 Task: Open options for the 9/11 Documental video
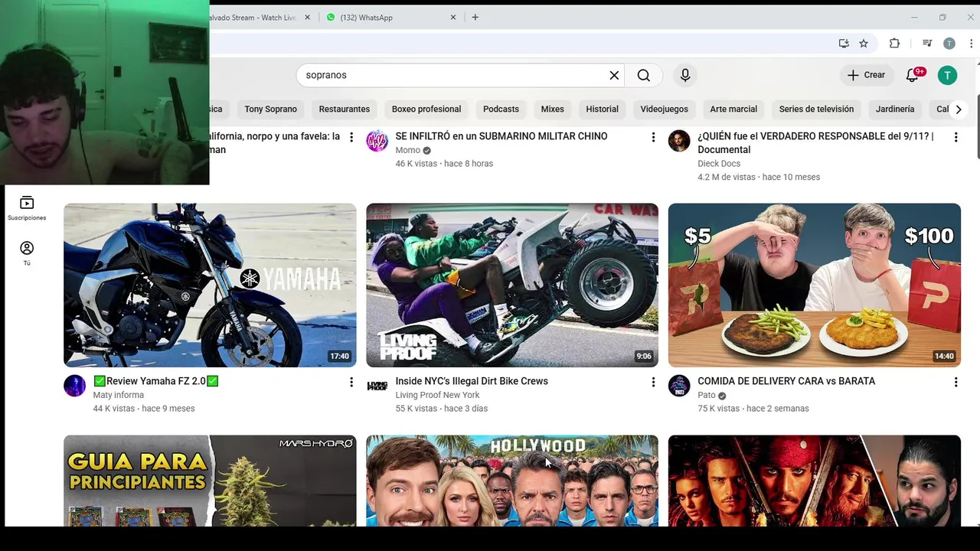pyautogui.click(x=955, y=137)
